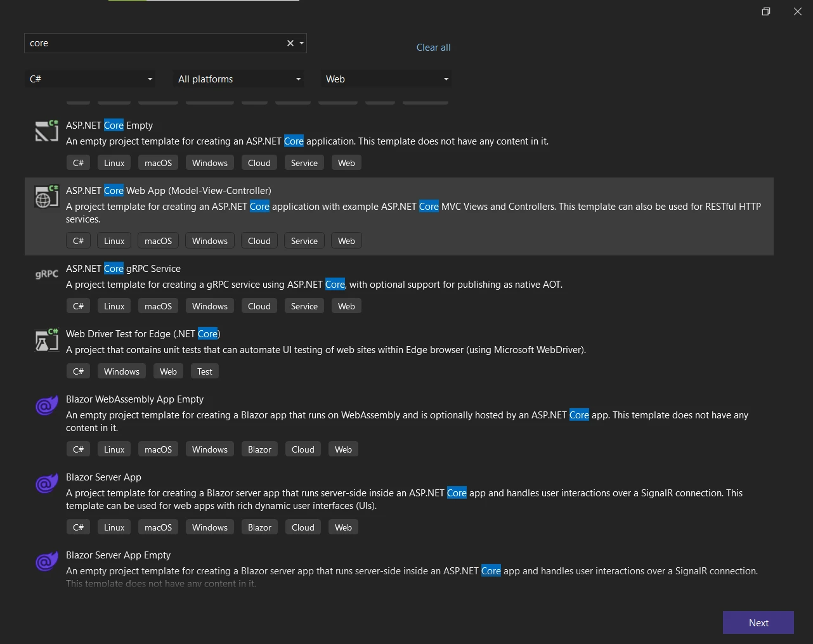Select the ASP.NET Core gRPC Service template
813x644 pixels.
(123, 269)
